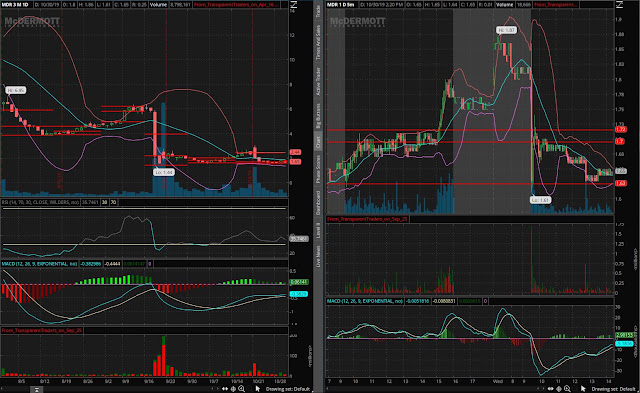Screen dimensions: 640x393
Task: Switch to the Trade side tab
Action: (x=318, y=11)
